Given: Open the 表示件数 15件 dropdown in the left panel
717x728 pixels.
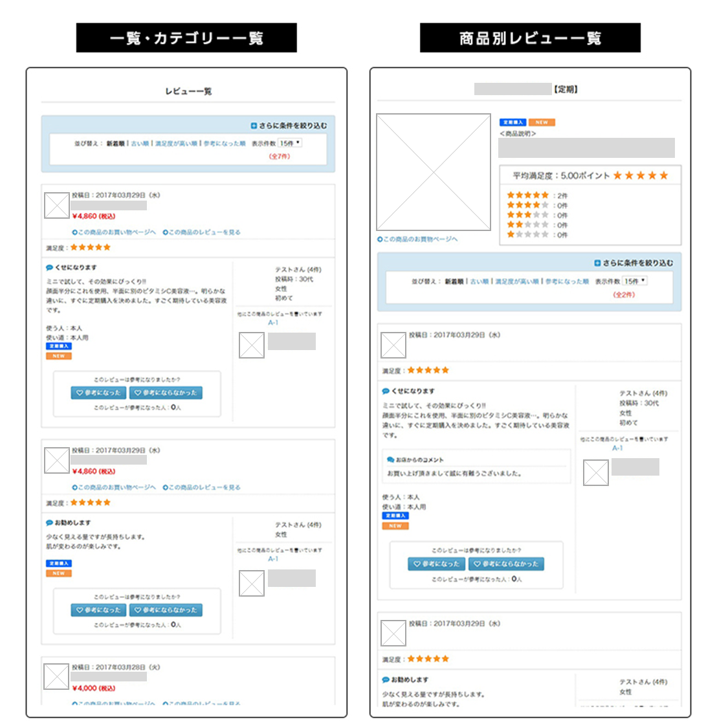Looking at the screenshot, I should point(291,144).
